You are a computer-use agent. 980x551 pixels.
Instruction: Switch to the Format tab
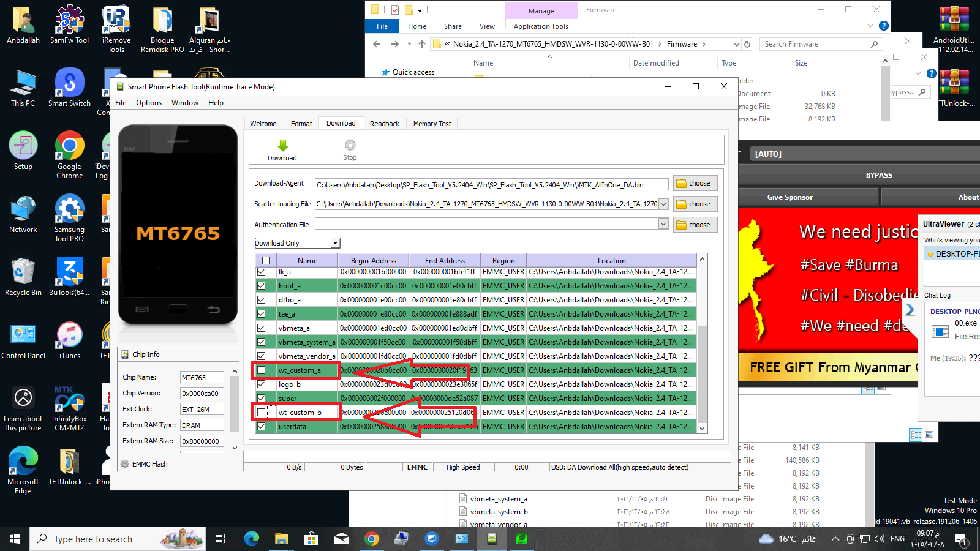[301, 124]
